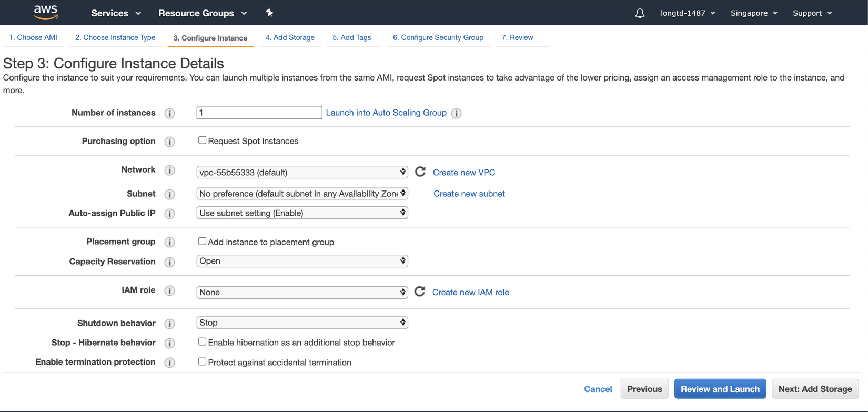
Task: Toggle Enable hibernation as additional stop behavior
Action: [x=202, y=342]
